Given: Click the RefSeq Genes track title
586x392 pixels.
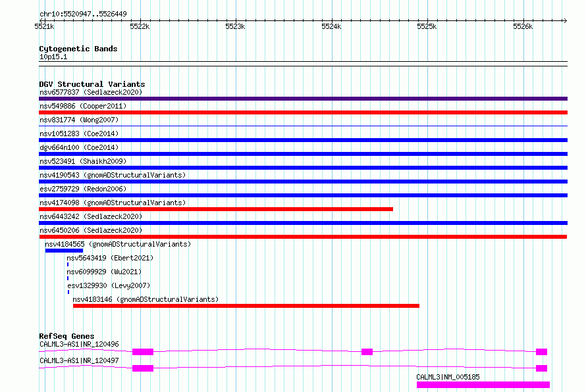Looking at the screenshot, I should click(67, 336).
